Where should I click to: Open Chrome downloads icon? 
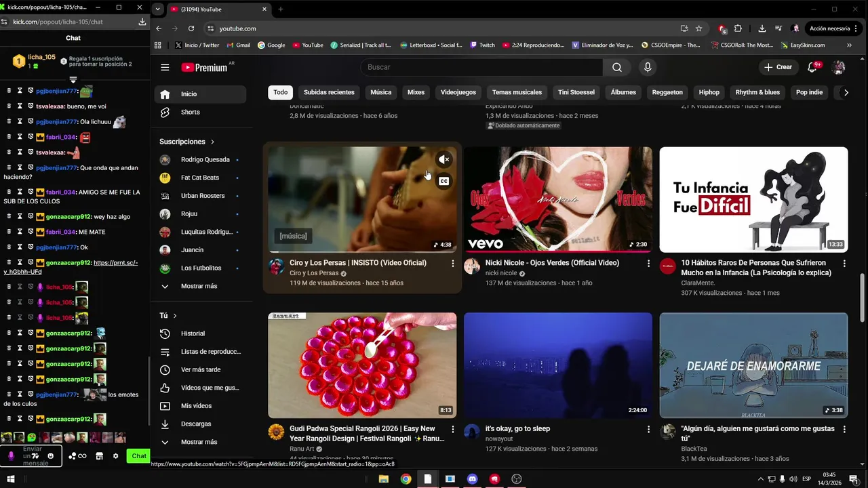[x=762, y=28]
